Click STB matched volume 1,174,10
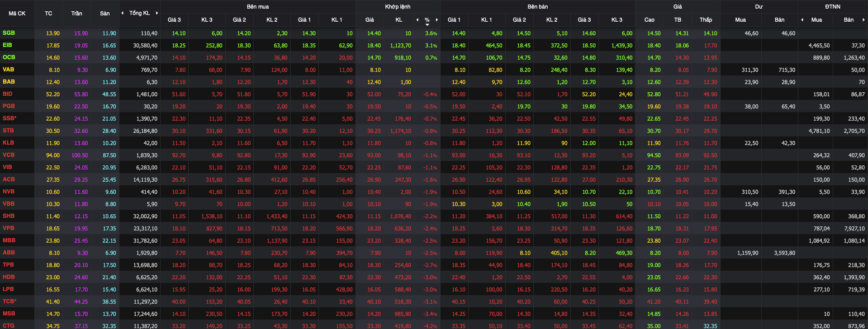The width and height of the screenshot is (868, 329). pyautogui.click(x=401, y=131)
